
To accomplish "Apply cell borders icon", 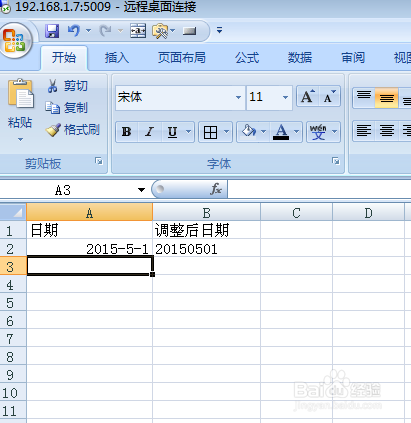I will pos(210,132).
